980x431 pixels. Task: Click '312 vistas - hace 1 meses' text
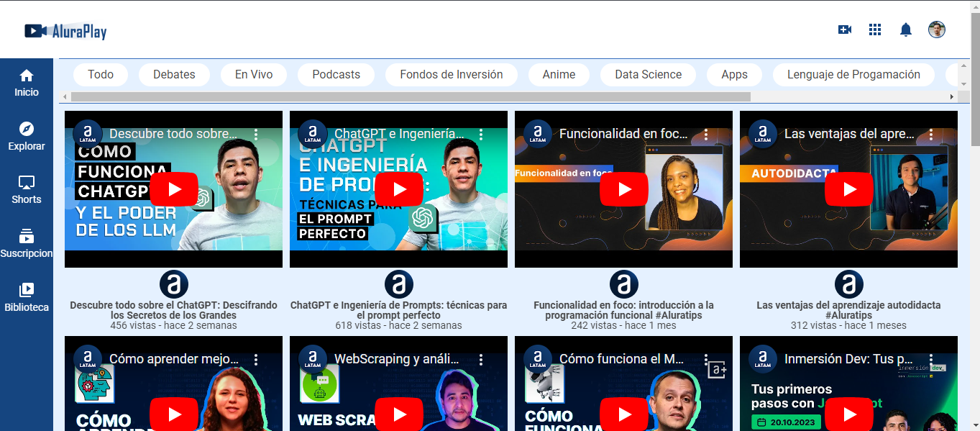point(849,325)
